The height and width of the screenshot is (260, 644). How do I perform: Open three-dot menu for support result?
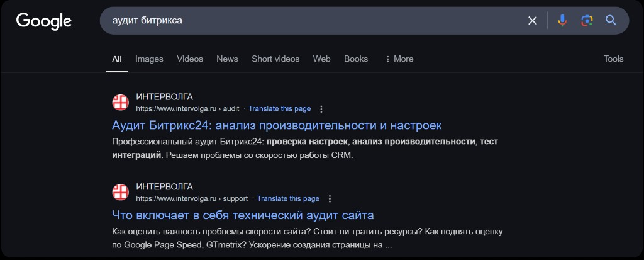pyautogui.click(x=330, y=199)
